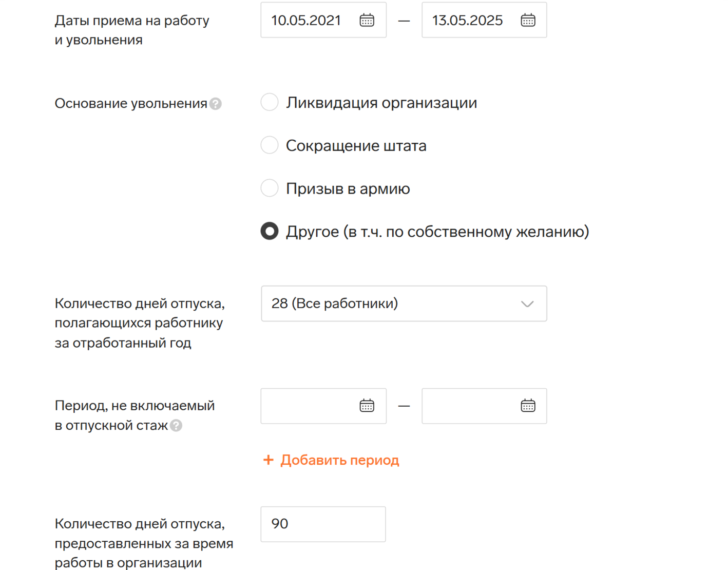This screenshot has height=570, width=728.
Task: Focus the empty excluded period end field
Action: point(484,406)
